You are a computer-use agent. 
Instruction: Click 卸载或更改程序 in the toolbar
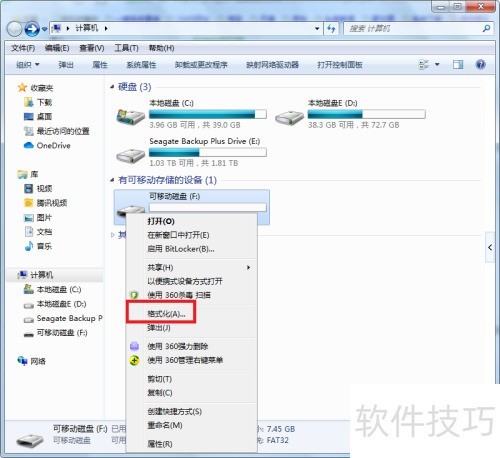point(201,65)
